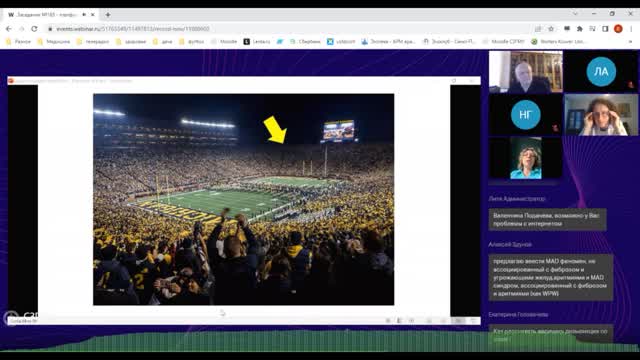Expand hidden bookmarks overflow arrow
This screenshot has width=640, height=360.
coord(630,41)
